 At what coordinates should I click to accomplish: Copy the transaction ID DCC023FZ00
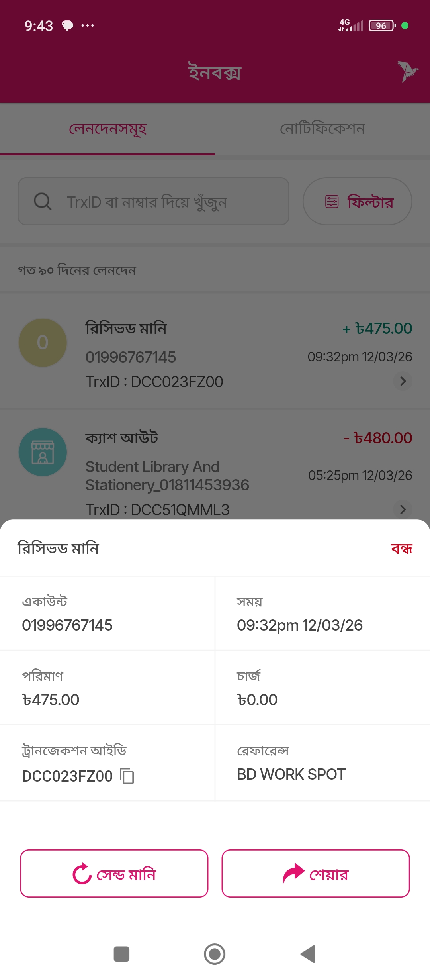pos(127,776)
